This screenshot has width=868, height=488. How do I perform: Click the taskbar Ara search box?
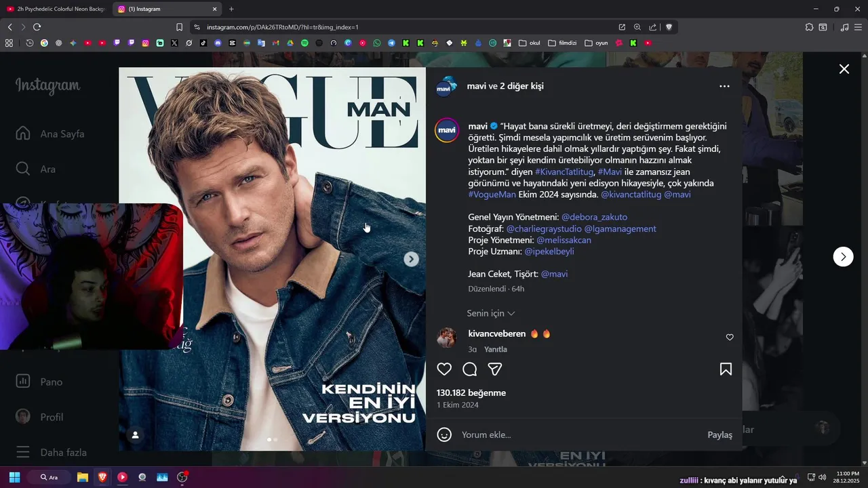click(50, 477)
